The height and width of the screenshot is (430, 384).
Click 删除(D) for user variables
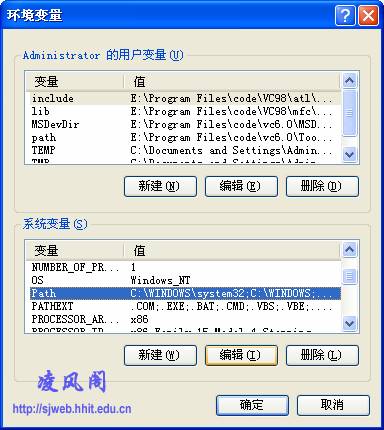(322, 186)
